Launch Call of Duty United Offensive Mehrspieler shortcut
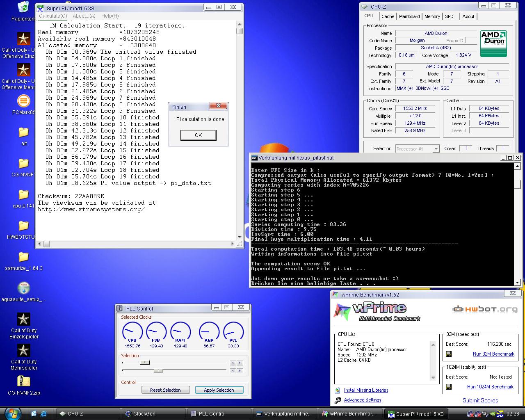This screenshot has width=525, height=420. tap(23, 70)
